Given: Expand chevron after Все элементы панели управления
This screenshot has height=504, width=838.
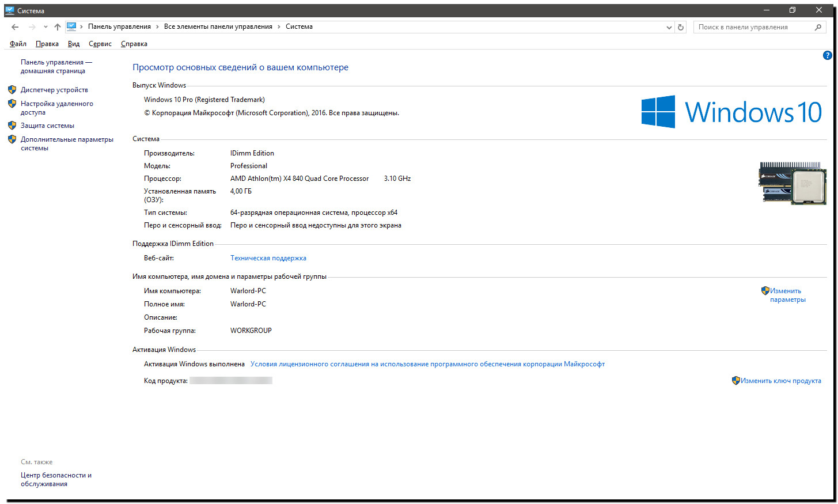Looking at the screenshot, I should [x=279, y=26].
